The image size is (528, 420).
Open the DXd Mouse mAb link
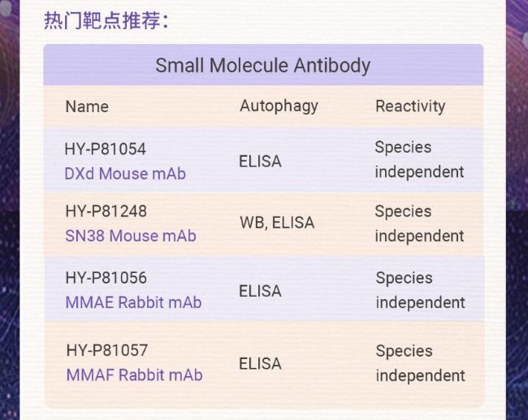[124, 174]
